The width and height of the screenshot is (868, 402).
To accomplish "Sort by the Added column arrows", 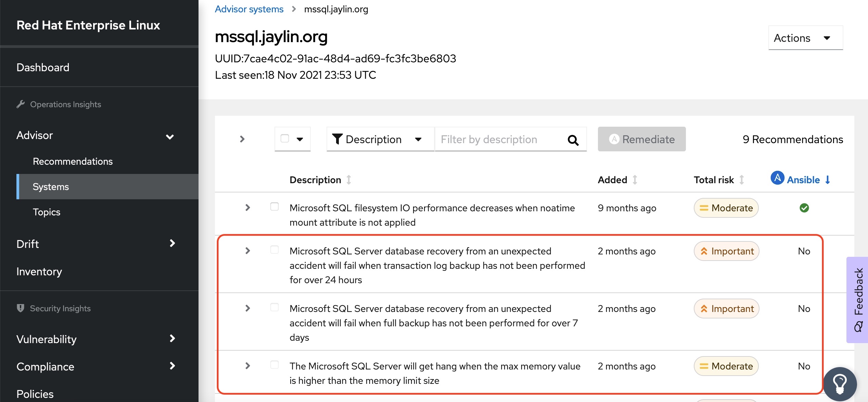I will (635, 180).
